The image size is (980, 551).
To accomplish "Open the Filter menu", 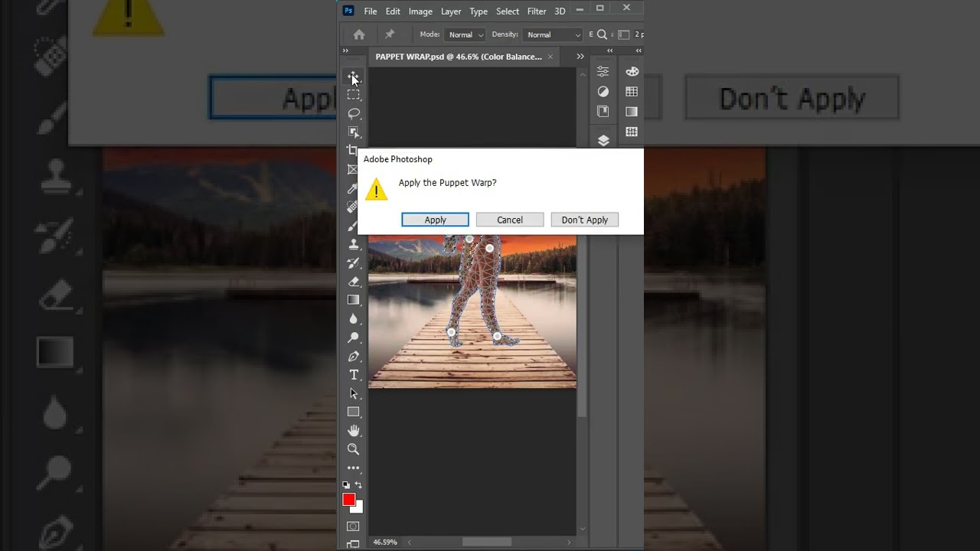I will click(537, 11).
